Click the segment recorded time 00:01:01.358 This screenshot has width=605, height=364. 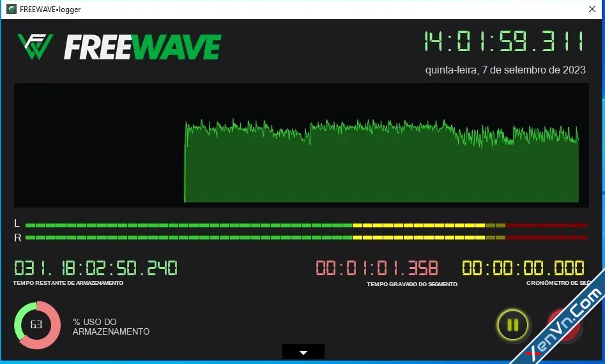click(x=377, y=268)
